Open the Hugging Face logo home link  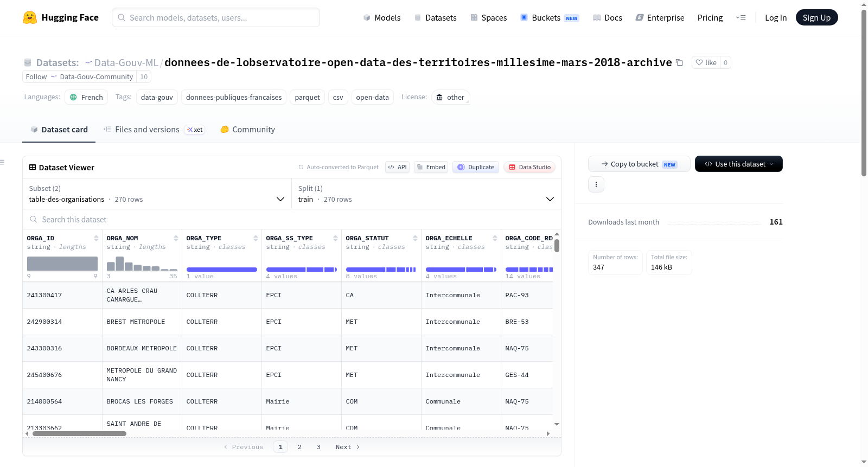(61, 17)
